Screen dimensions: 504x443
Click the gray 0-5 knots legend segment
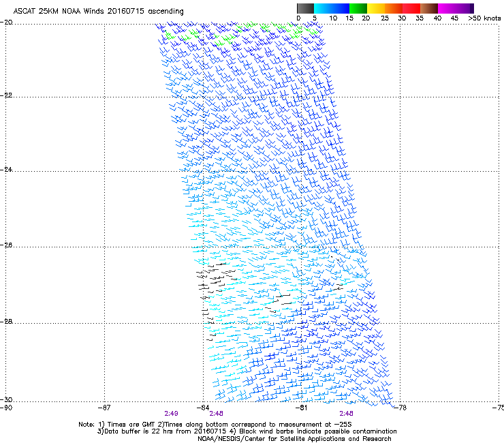[x=305, y=8]
